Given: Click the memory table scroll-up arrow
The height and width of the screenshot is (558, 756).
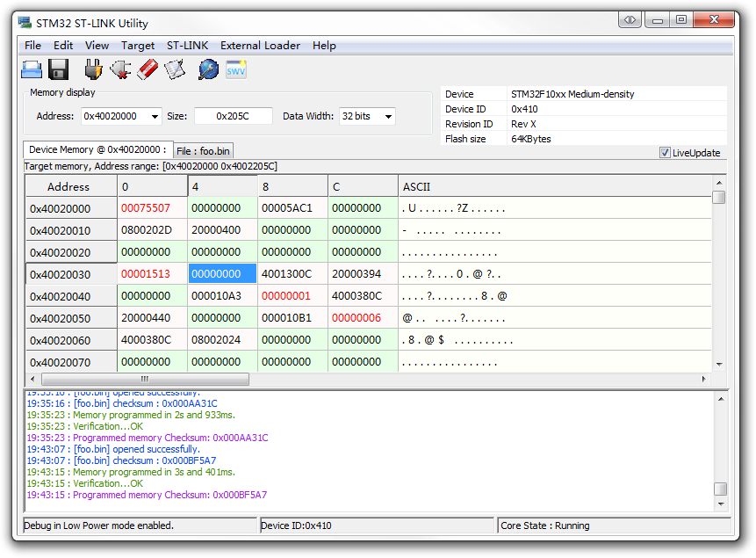Looking at the screenshot, I should click(719, 183).
